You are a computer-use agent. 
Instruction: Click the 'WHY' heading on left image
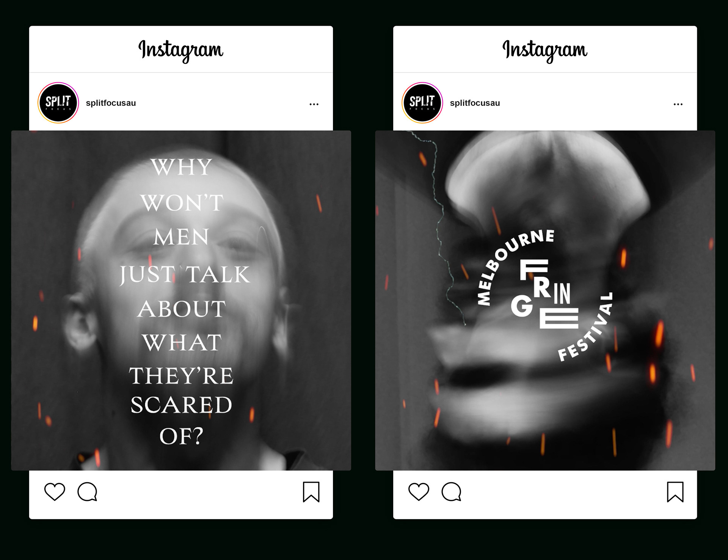pyautogui.click(x=181, y=167)
